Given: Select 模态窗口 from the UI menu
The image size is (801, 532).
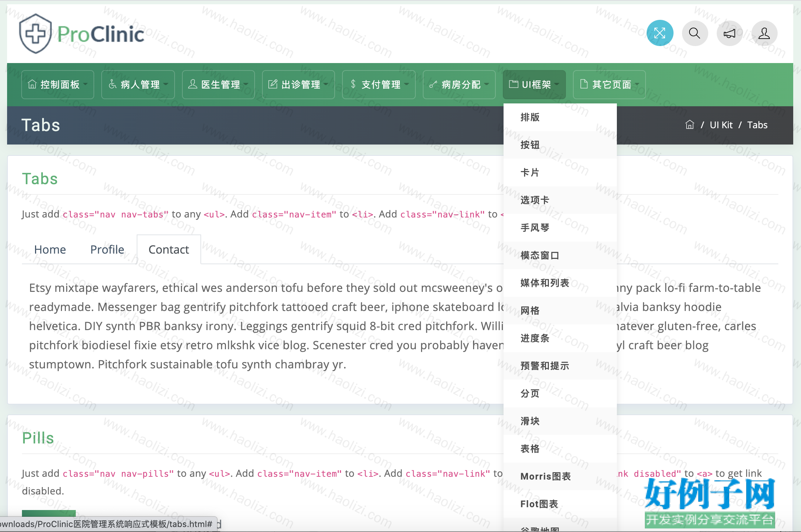Looking at the screenshot, I should click(560, 255).
